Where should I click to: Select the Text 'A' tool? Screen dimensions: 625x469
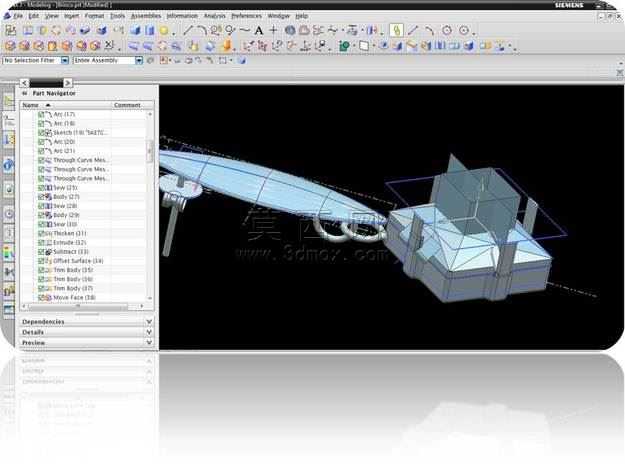point(259,30)
